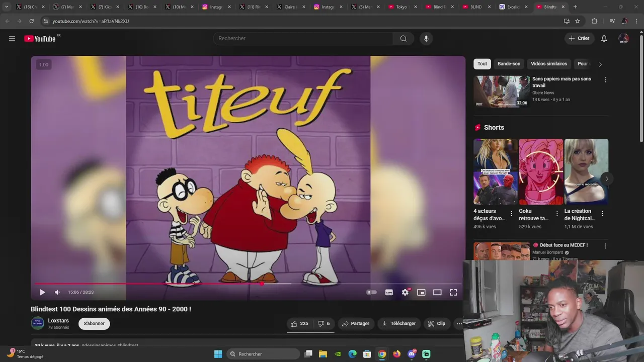Open options menu for Goku short

click(x=557, y=214)
